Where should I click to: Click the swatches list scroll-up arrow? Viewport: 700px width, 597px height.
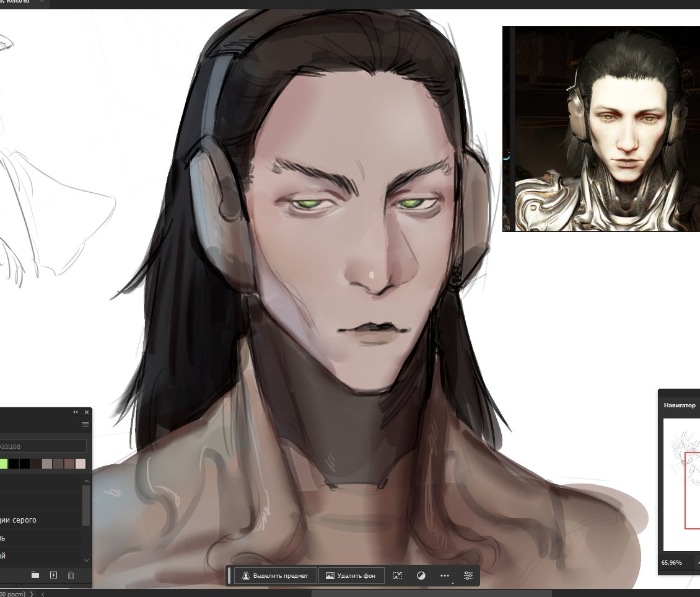87,481
